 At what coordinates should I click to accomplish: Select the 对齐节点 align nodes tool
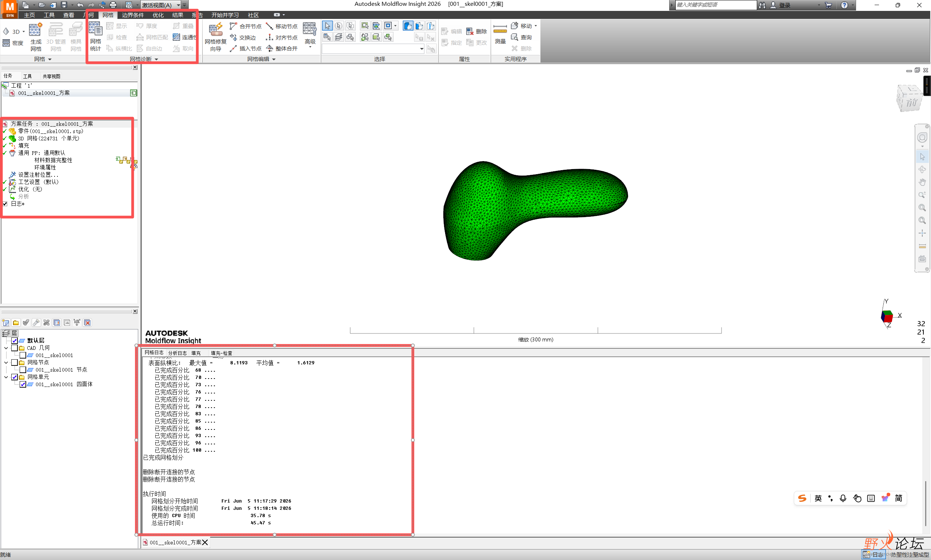[x=282, y=37]
